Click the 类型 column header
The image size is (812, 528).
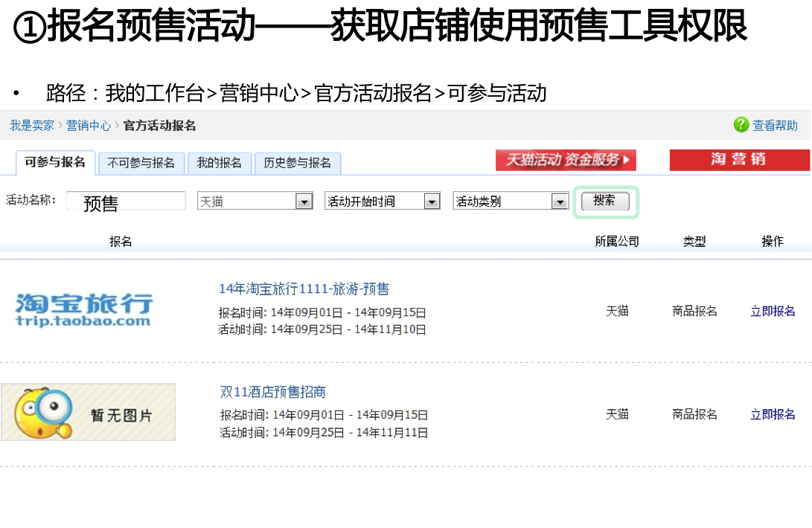click(694, 241)
